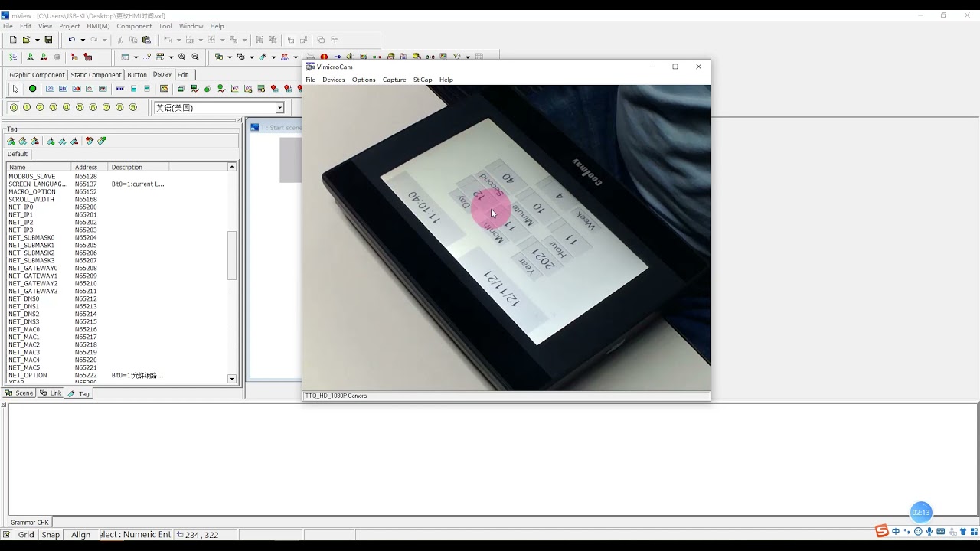Select the Grammar CHK output tab

(x=29, y=522)
